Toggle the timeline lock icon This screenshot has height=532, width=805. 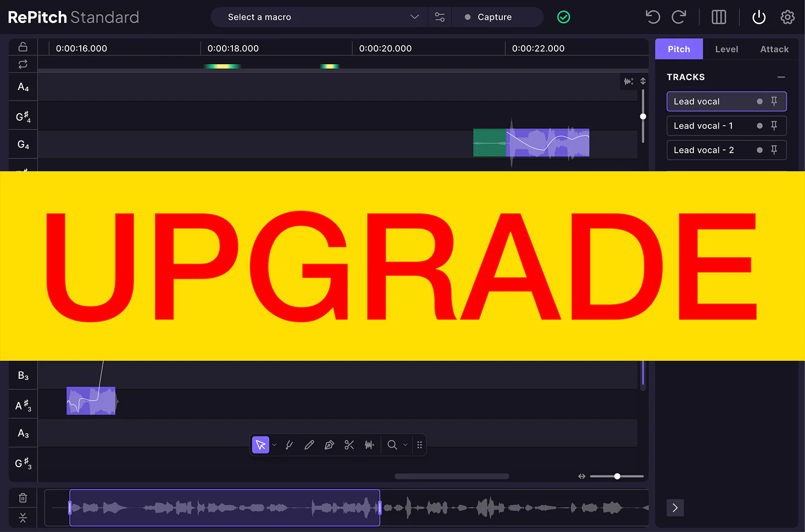pos(23,47)
